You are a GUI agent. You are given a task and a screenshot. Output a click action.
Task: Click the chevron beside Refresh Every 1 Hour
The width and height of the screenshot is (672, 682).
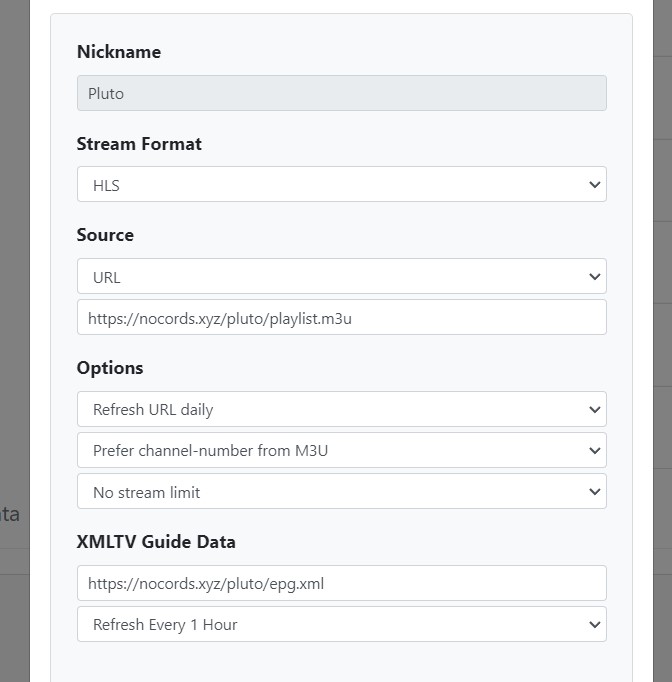[594, 625]
